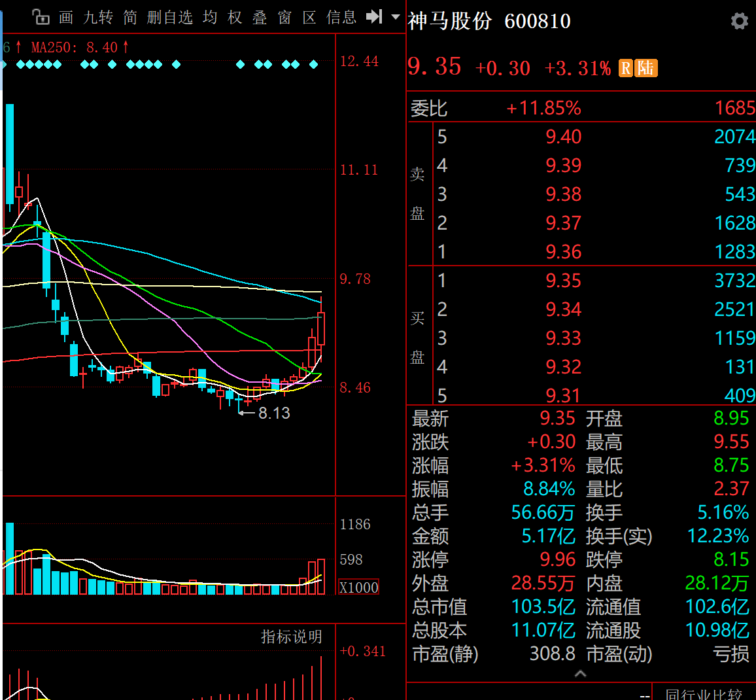Click the 总市值 value 103.5亿
The image size is (756, 700).
pos(543,607)
